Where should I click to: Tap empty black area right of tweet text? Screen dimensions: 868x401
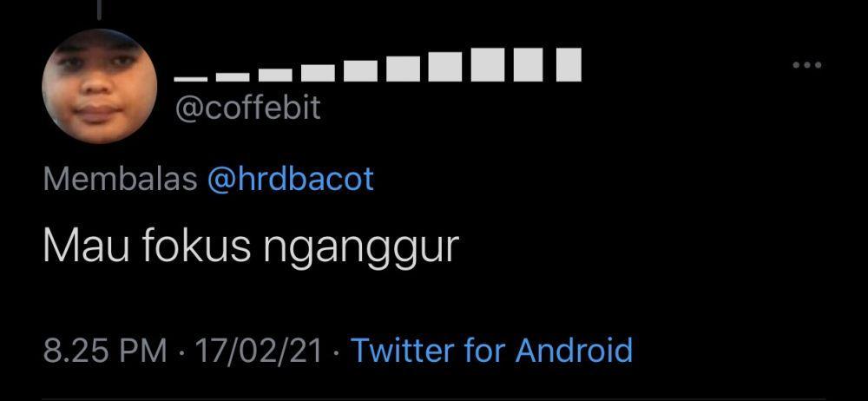point(664,247)
